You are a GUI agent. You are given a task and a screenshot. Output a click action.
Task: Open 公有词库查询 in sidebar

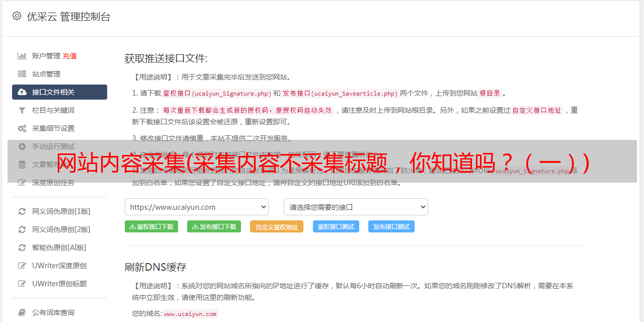(x=59, y=312)
